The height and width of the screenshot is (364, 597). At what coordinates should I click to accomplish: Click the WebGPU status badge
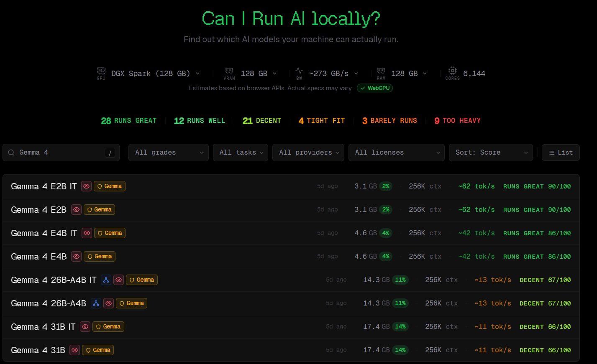point(375,88)
